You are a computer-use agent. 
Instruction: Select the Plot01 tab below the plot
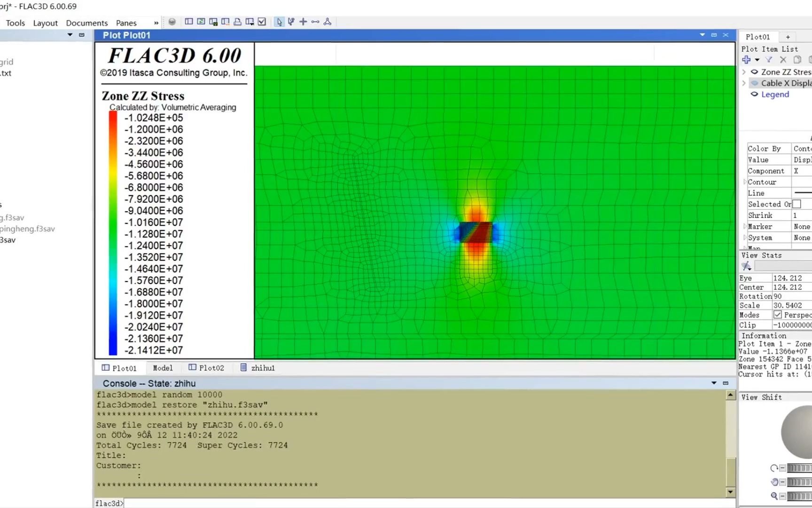pos(119,368)
